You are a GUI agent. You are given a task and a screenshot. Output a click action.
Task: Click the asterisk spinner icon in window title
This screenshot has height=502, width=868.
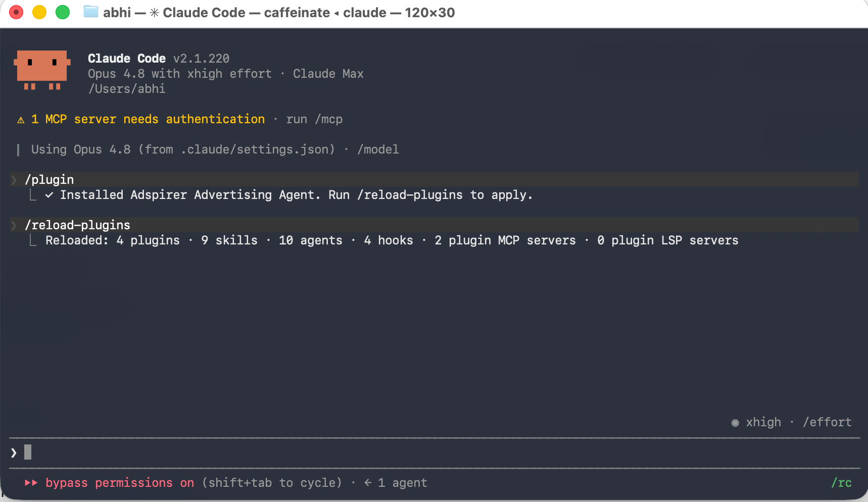[x=155, y=13]
